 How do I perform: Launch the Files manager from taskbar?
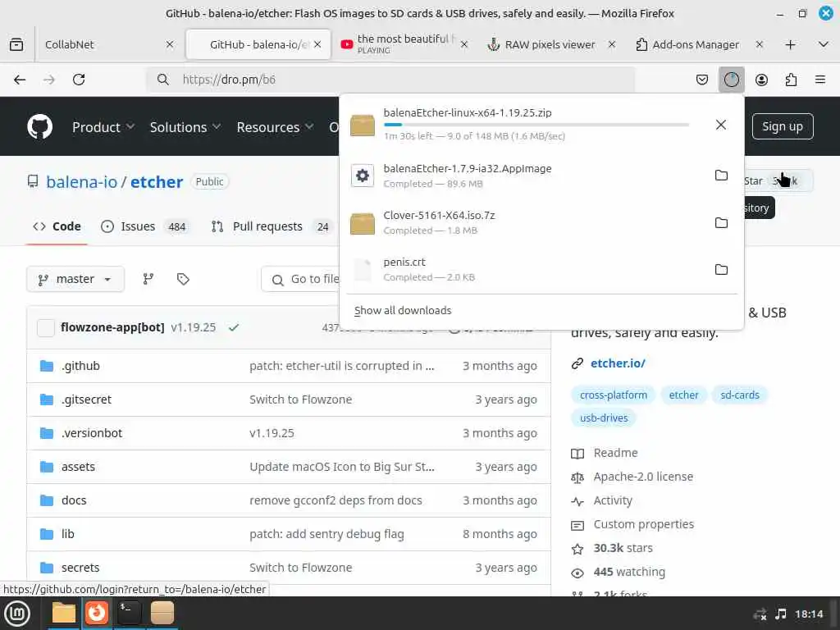(64, 613)
